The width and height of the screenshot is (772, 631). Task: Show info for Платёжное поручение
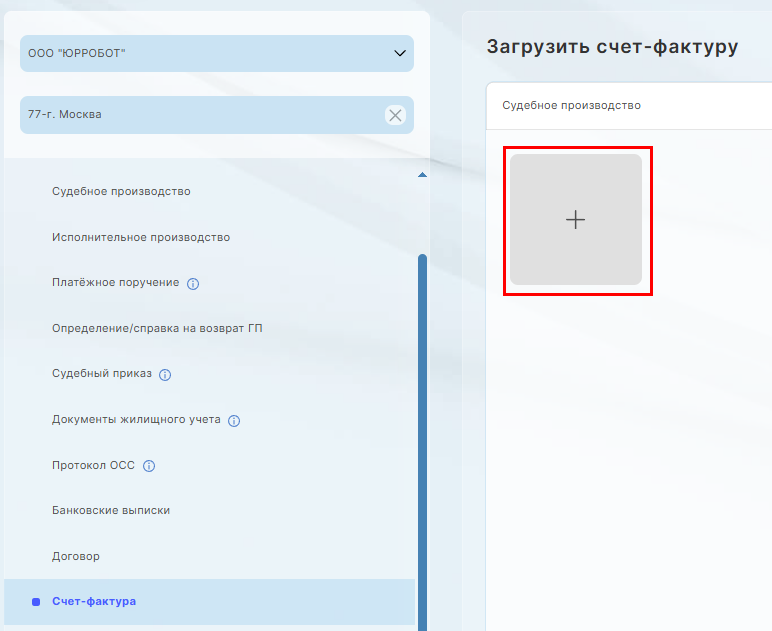[x=193, y=284]
